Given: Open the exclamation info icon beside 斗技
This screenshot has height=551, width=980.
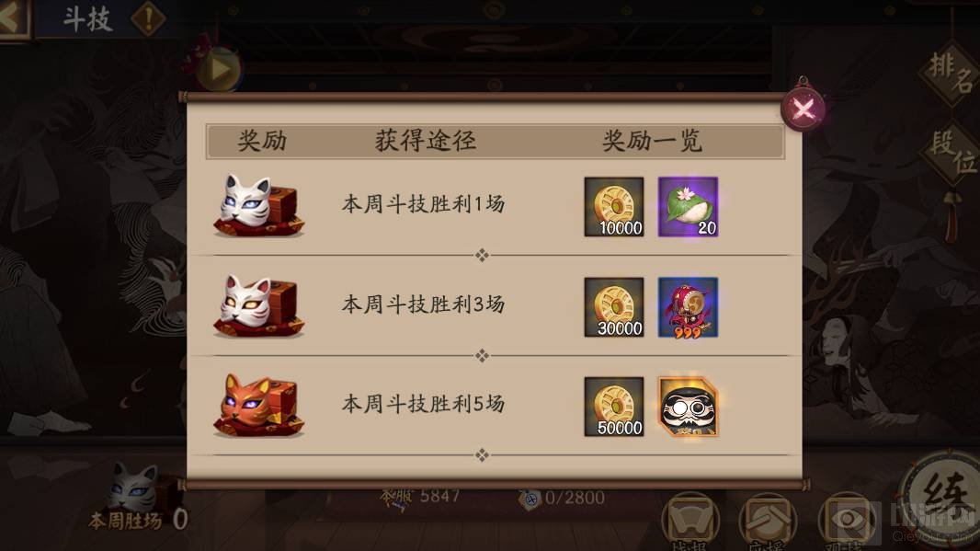Looking at the screenshot, I should 148,18.
